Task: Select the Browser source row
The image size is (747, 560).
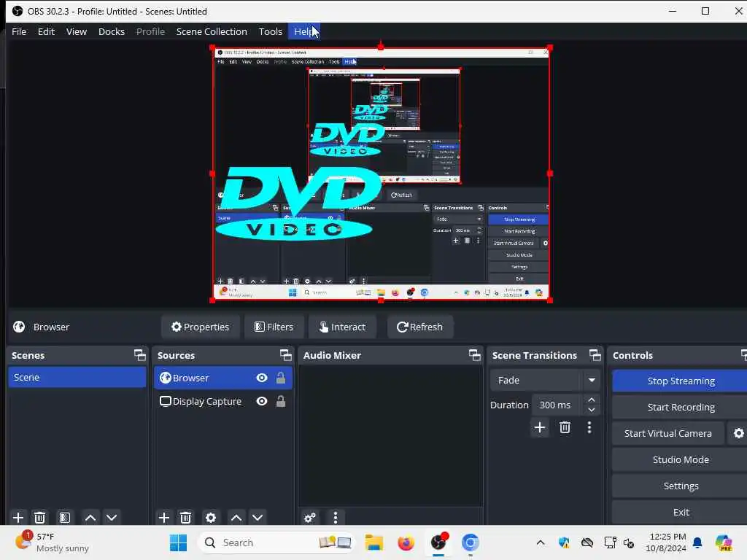Action: tap(223, 378)
